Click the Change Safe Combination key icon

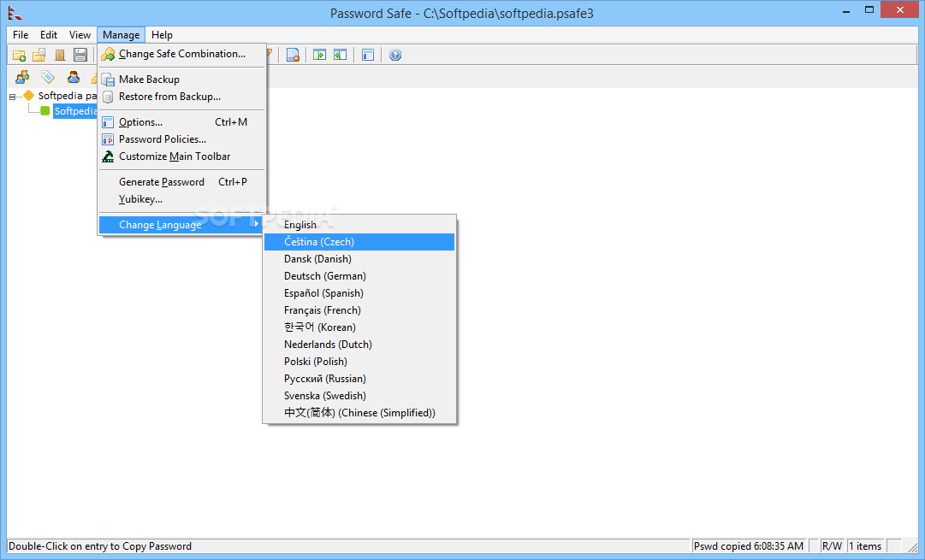108,54
